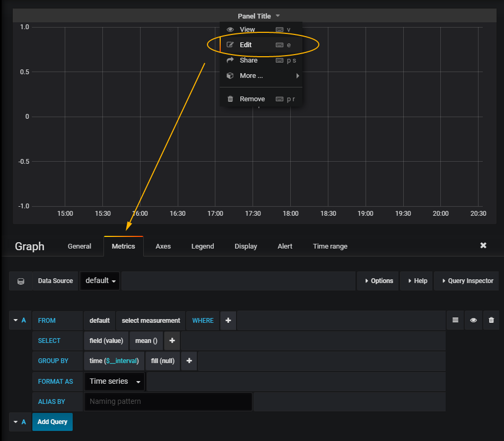Expand the Options section
Image resolution: width=504 pixels, height=441 pixels.
[x=378, y=281]
